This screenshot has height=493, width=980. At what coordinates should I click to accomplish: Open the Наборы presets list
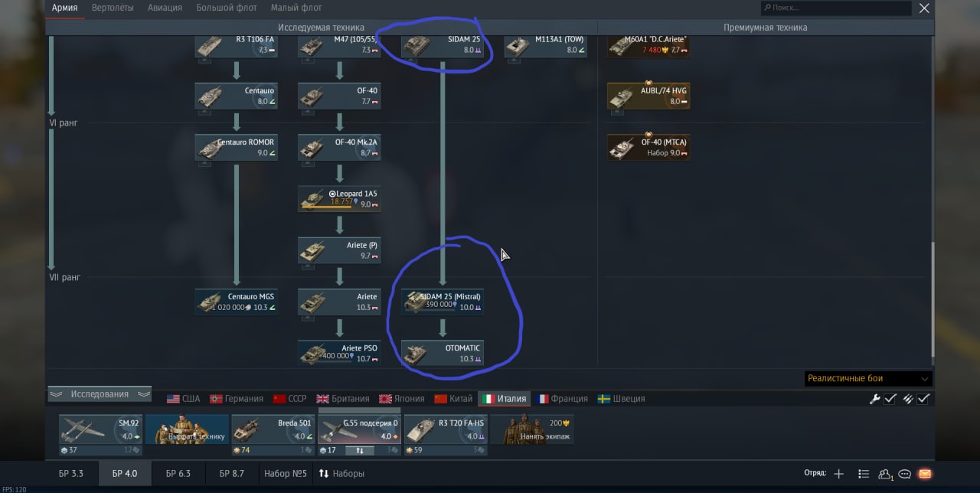[341, 474]
